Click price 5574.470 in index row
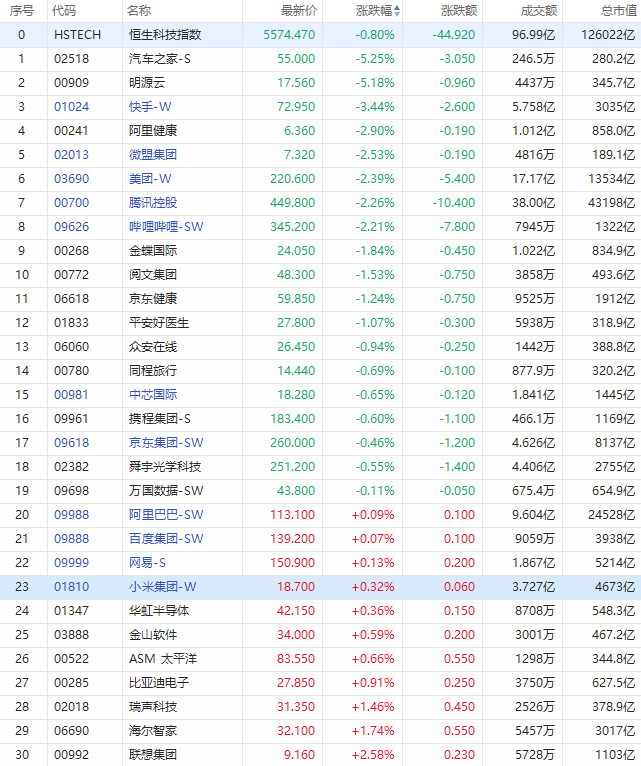Image resolution: width=641 pixels, height=766 pixels. pos(289,35)
